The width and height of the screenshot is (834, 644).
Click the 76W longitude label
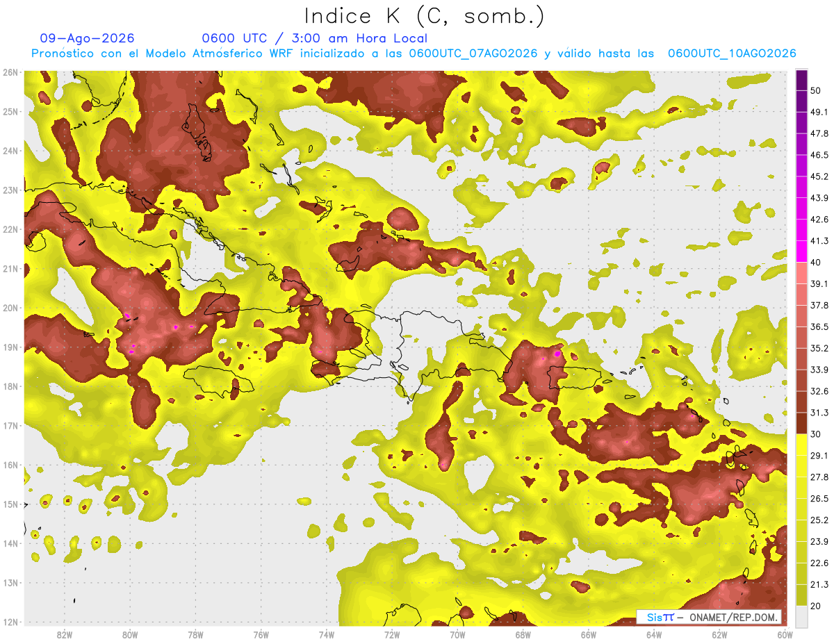click(261, 635)
